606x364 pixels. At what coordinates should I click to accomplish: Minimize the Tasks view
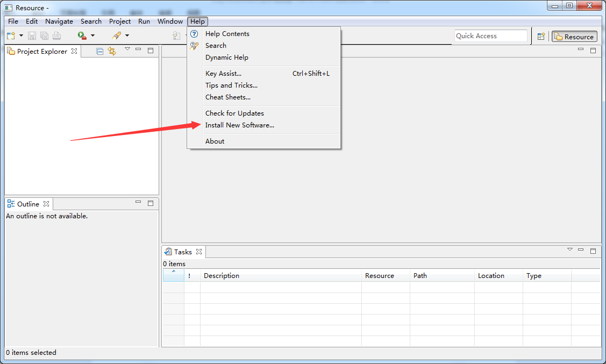coord(581,250)
